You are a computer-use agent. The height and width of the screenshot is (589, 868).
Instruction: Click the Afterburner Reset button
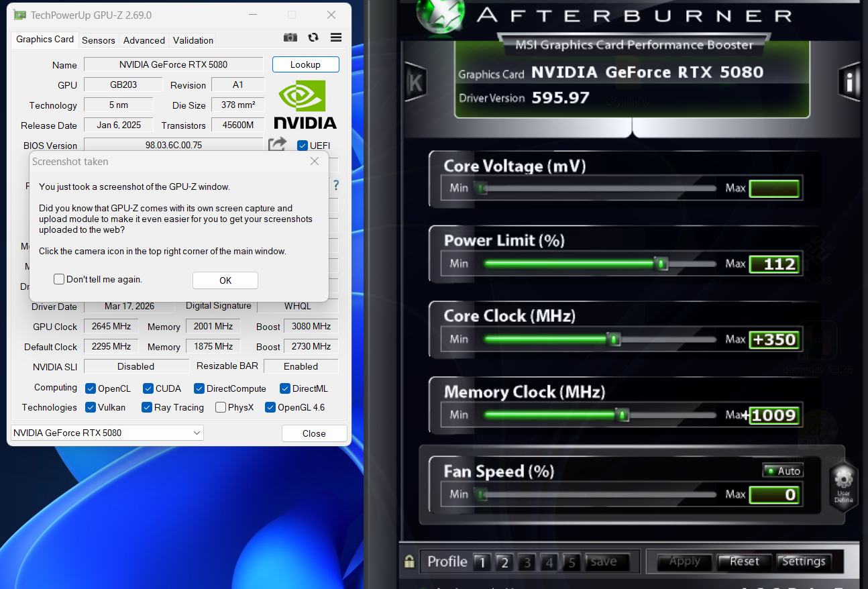(744, 562)
